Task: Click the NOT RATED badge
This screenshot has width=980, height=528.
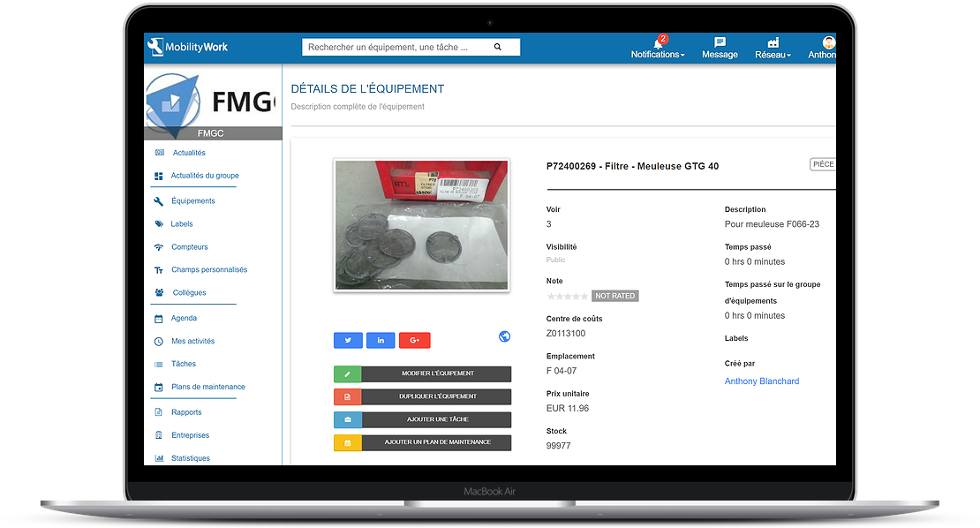Action: 615,296
